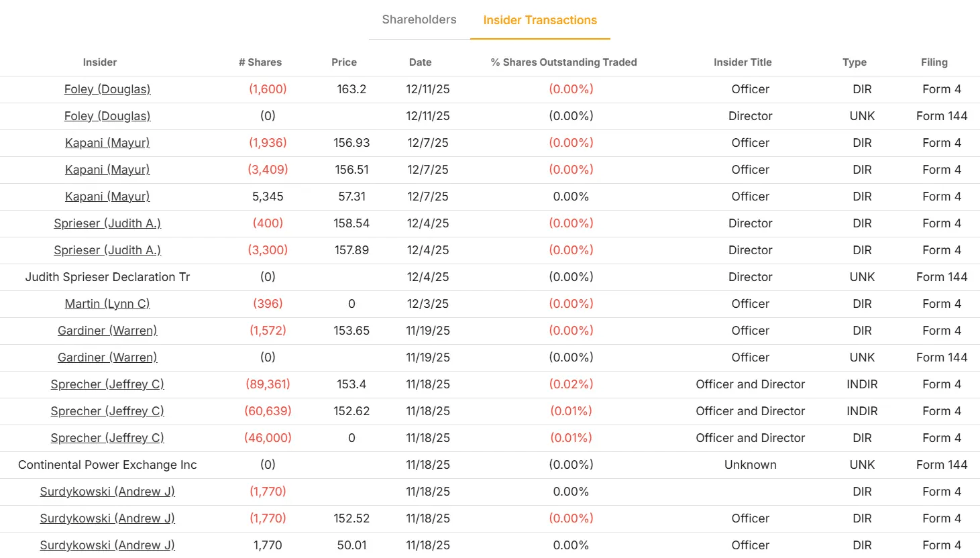Sort the table by Insider Title
This screenshot has height=558, width=980.
coord(743,62)
